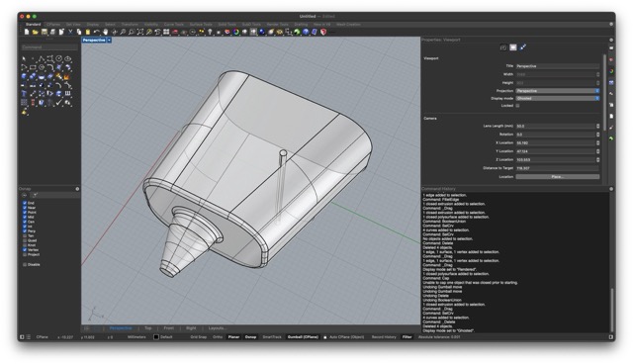
Task: Enable the Tan object snap
Action: [x=25, y=235]
